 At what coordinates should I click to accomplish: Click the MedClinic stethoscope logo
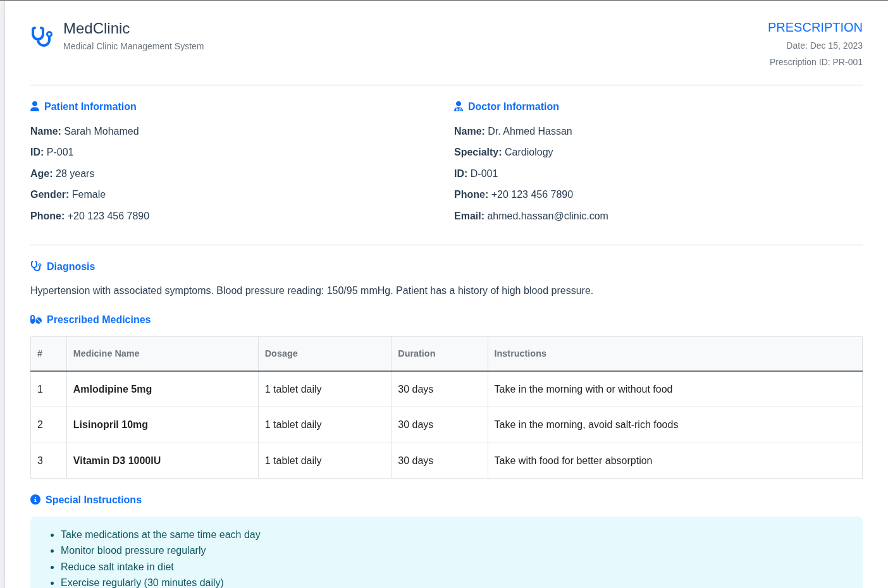[x=42, y=37]
